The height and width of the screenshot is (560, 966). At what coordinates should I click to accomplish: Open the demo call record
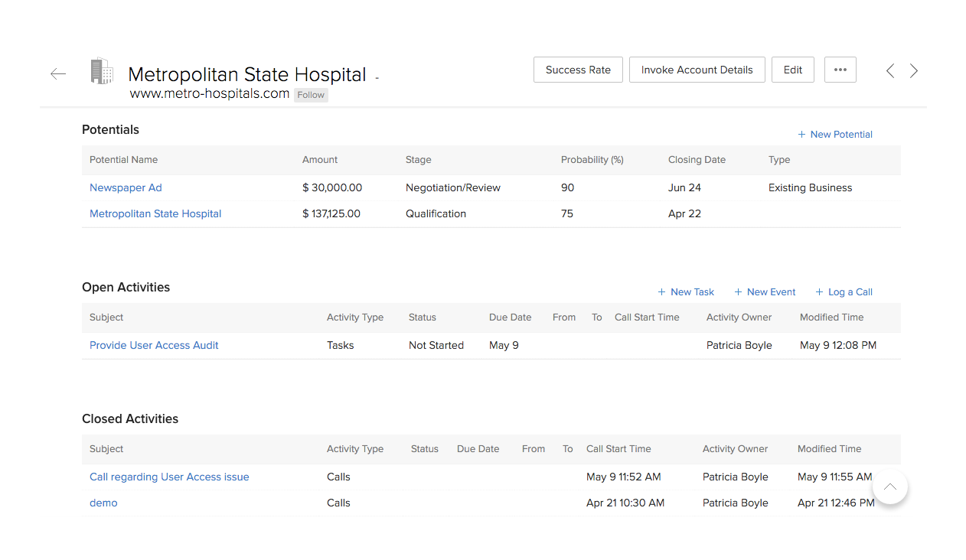pyautogui.click(x=103, y=503)
